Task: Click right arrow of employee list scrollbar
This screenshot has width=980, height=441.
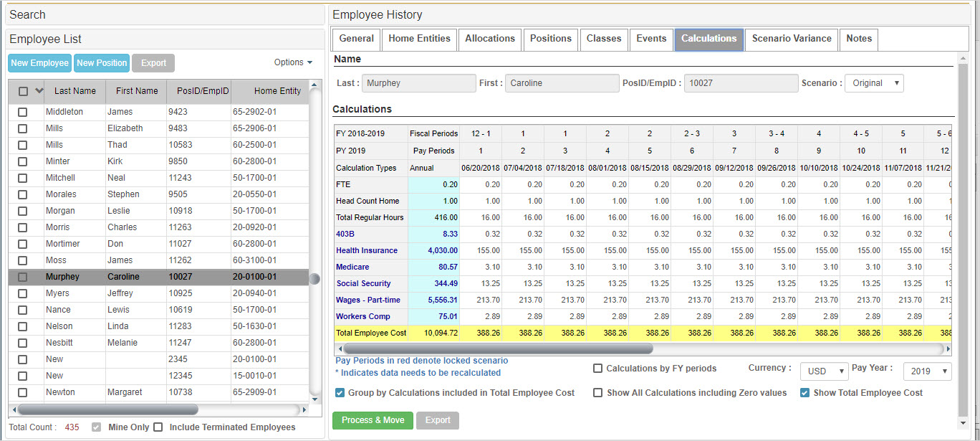Action: coord(304,409)
